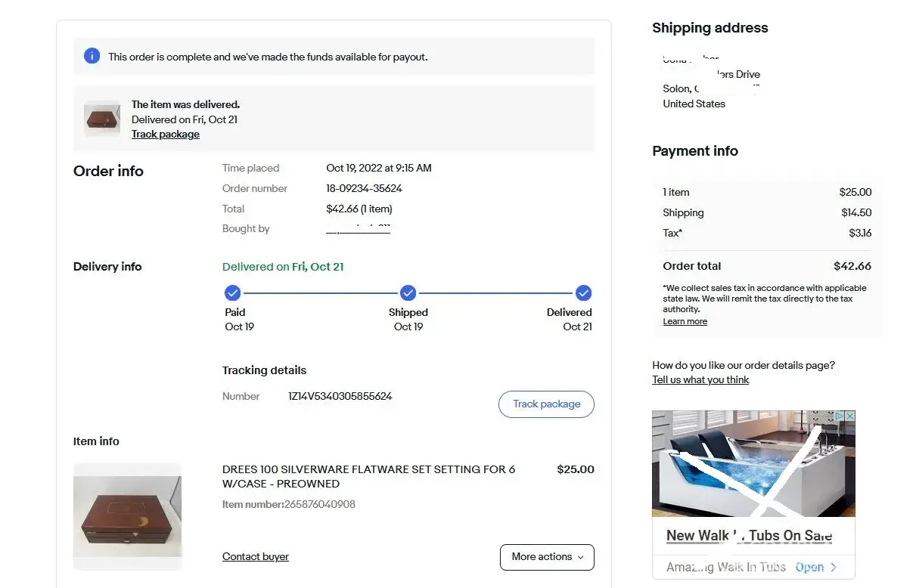Click the Tell us what you think link
This screenshot has width=916, height=588.
tap(700, 380)
